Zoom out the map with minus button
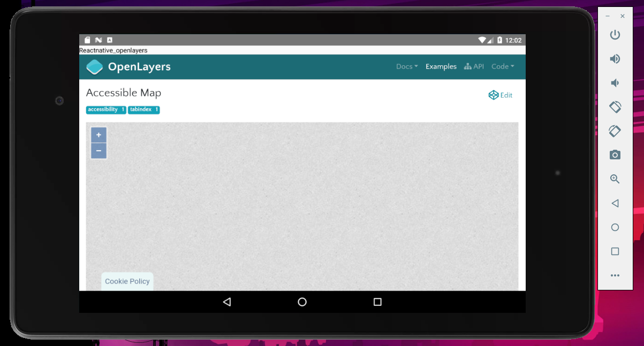This screenshot has width=644, height=346. pyautogui.click(x=99, y=151)
